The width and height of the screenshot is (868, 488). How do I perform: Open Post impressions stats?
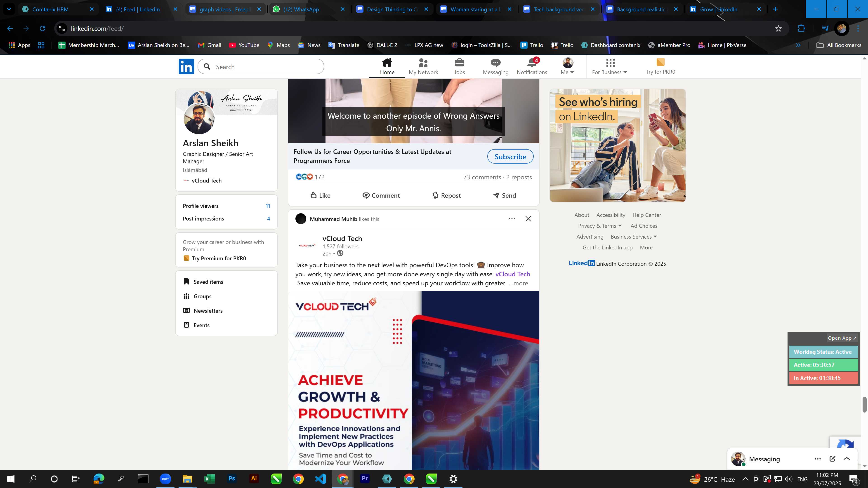click(x=226, y=219)
